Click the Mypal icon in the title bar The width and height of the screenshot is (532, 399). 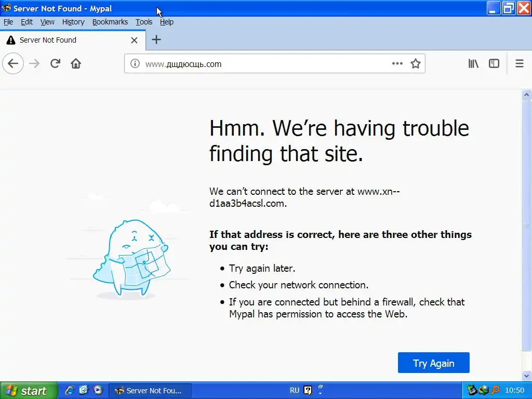click(x=6, y=8)
